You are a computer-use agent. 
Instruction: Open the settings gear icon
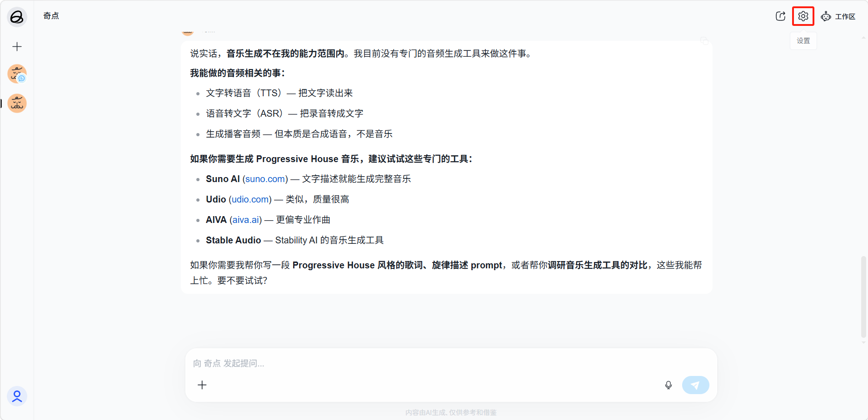[x=803, y=16]
